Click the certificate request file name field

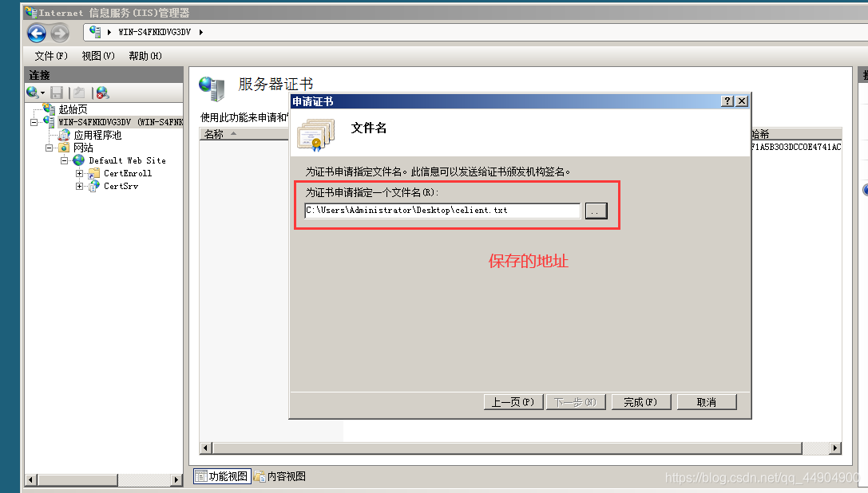[x=442, y=211]
